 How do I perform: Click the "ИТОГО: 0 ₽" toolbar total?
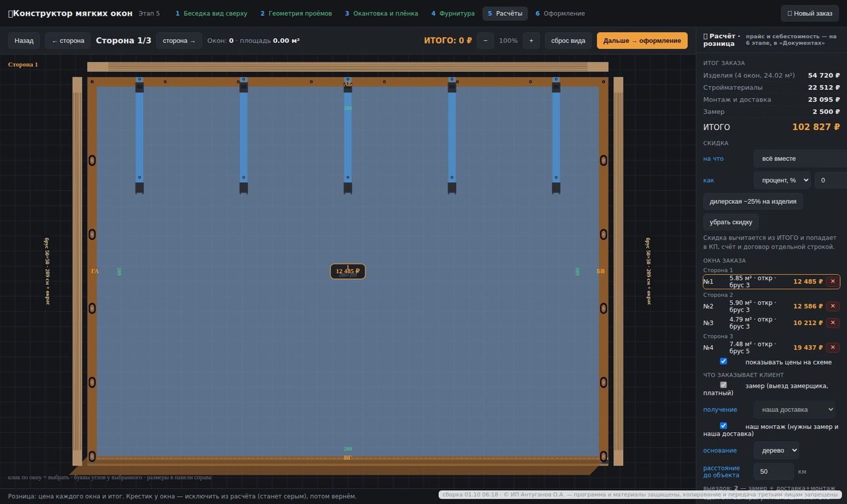coord(448,41)
